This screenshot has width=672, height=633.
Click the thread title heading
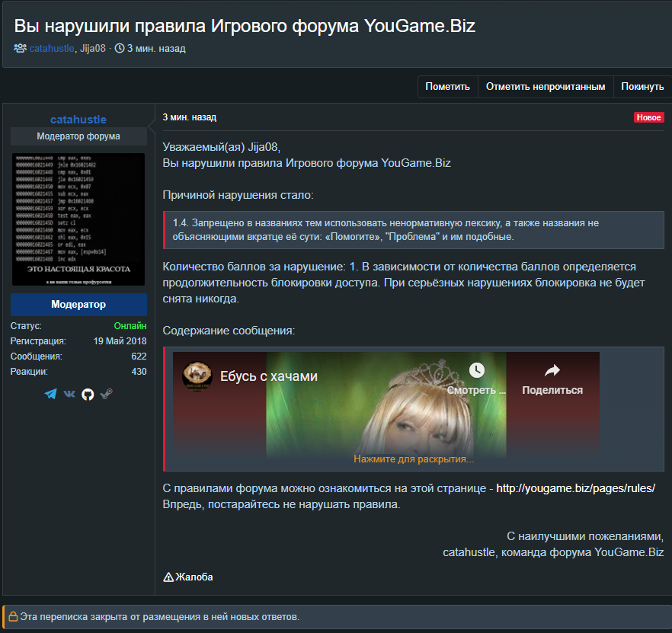click(x=245, y=26)
